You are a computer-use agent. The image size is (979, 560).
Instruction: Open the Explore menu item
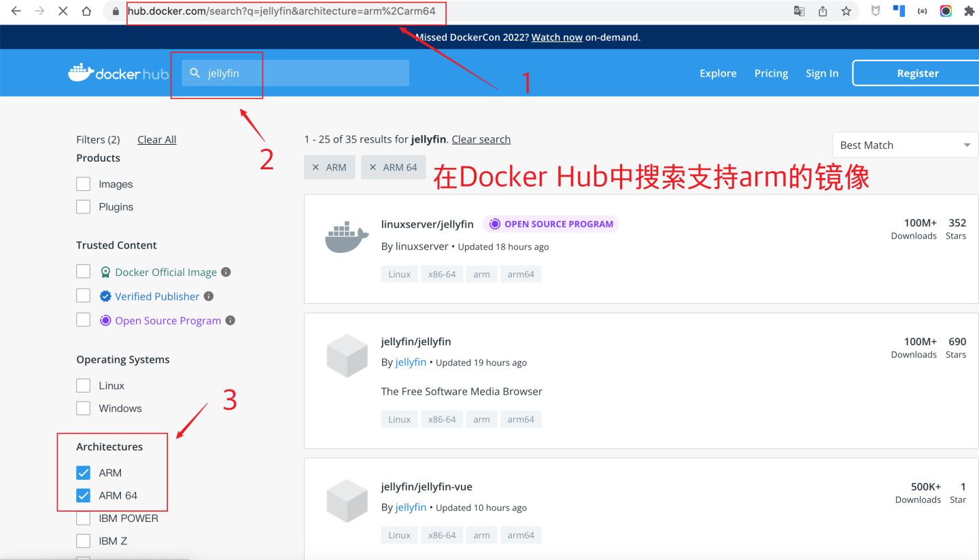[717, 73]
